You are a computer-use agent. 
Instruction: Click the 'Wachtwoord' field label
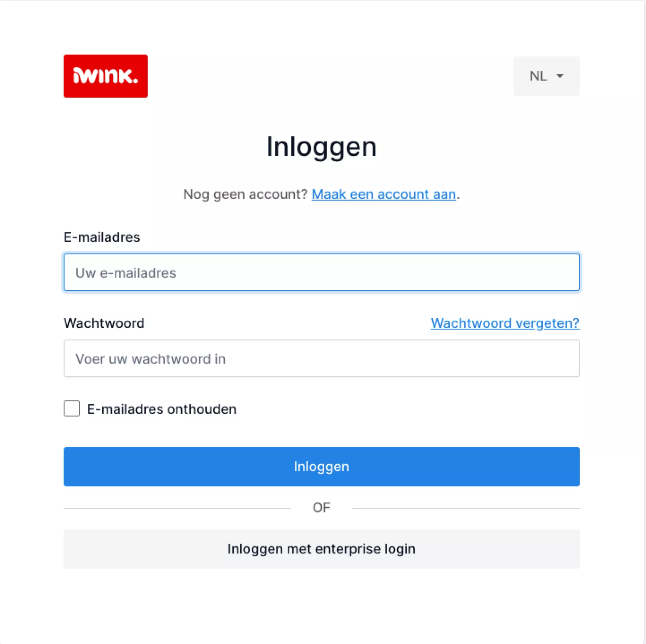click(104, 323)
